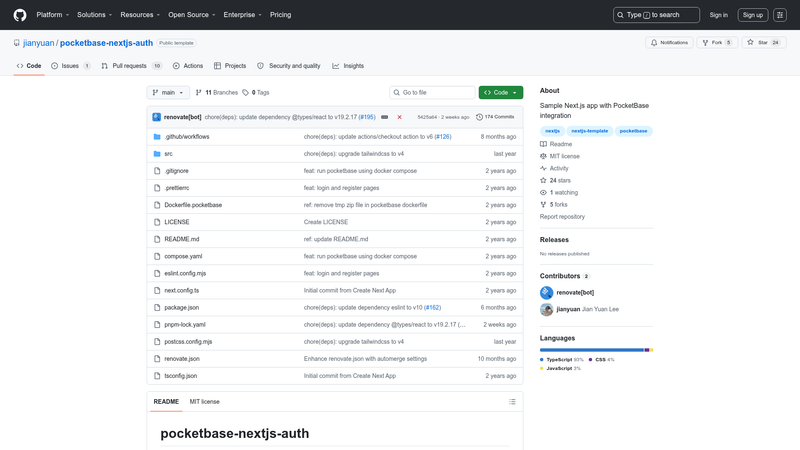
Task: Switch to the Actions tab
Action: point(188,66)
